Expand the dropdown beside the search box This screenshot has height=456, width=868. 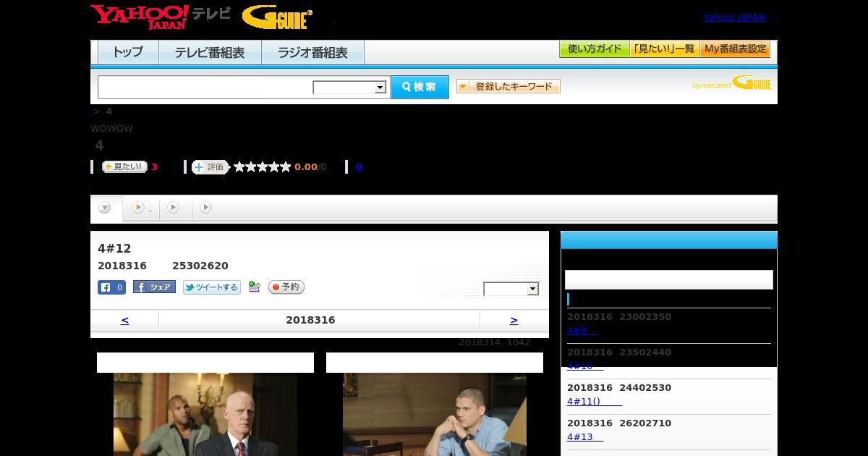(x=350, y=88)
